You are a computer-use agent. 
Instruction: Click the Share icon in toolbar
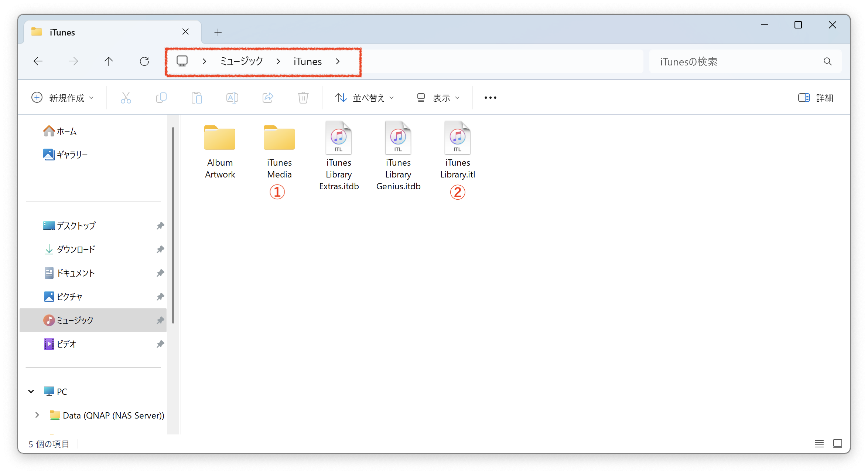coord(268,98)
